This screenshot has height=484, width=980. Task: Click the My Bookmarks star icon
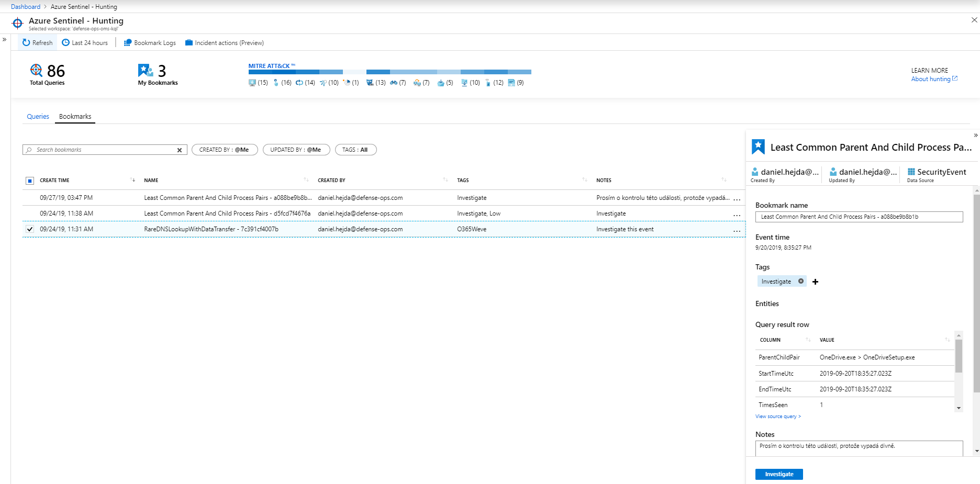coord(146,70)
